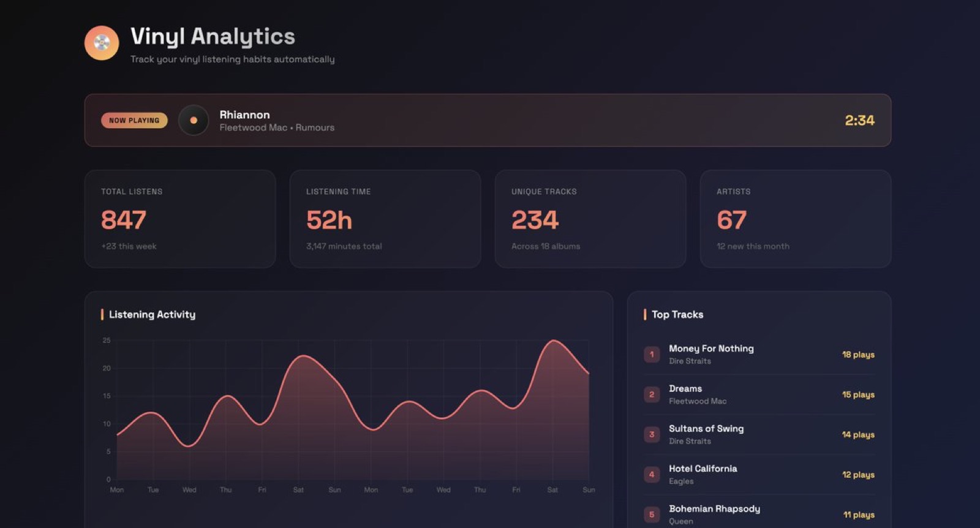
Task: Click the NOW PLAYING badge
Action: coord(134,120)
